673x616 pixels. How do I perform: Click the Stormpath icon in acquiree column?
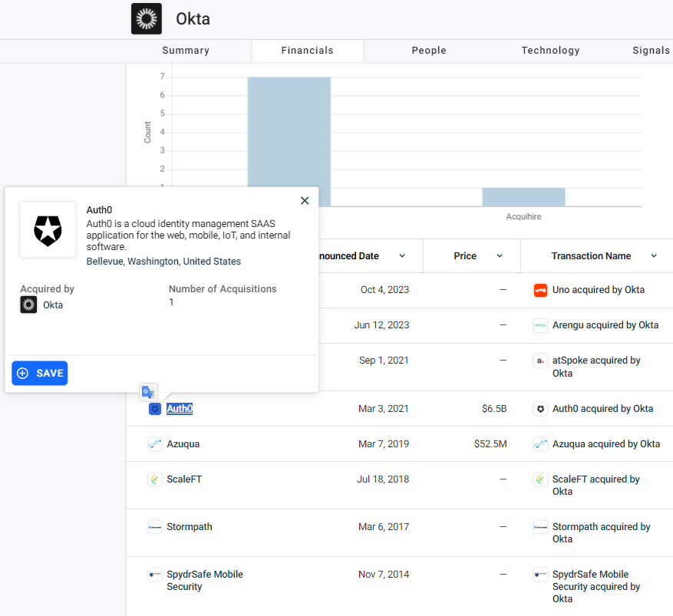pos(155,527)
